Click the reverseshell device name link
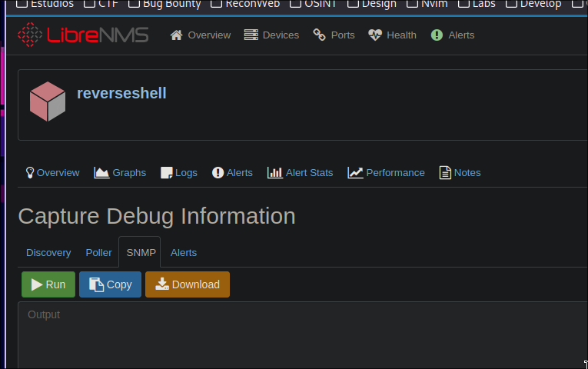Screen dimensions: 588x369 [x=121, y=93]
